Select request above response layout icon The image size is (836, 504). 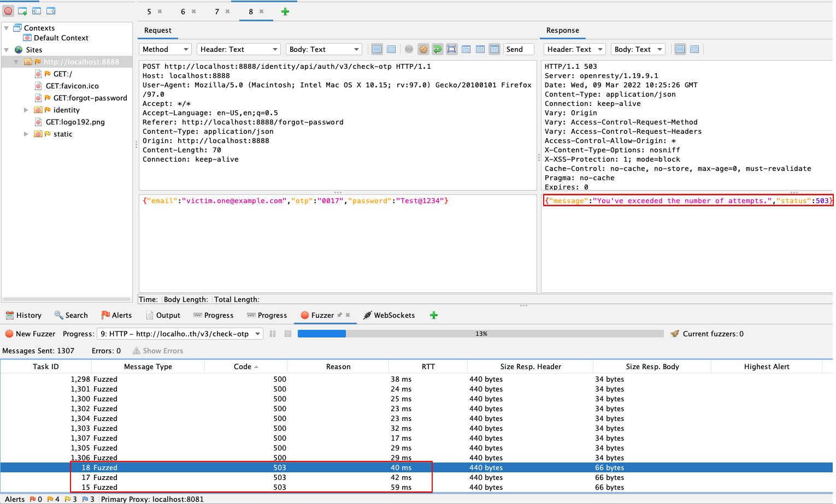click(x=480, y=49)
